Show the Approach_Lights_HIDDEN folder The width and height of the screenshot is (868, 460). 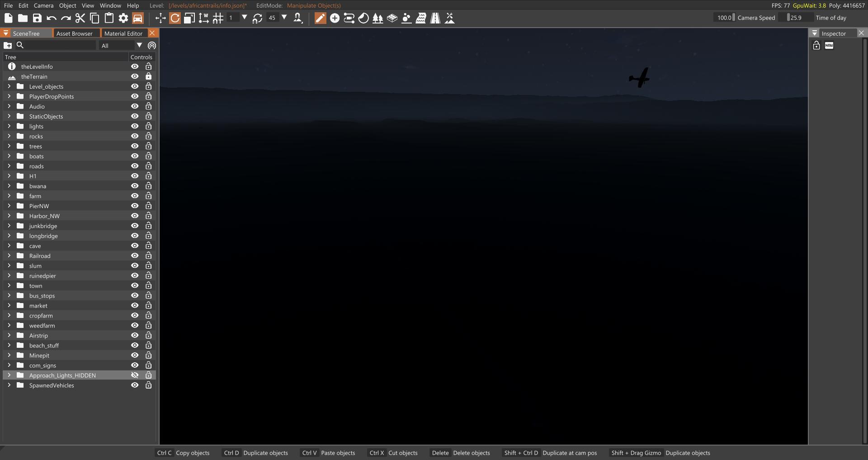point(135,375)
